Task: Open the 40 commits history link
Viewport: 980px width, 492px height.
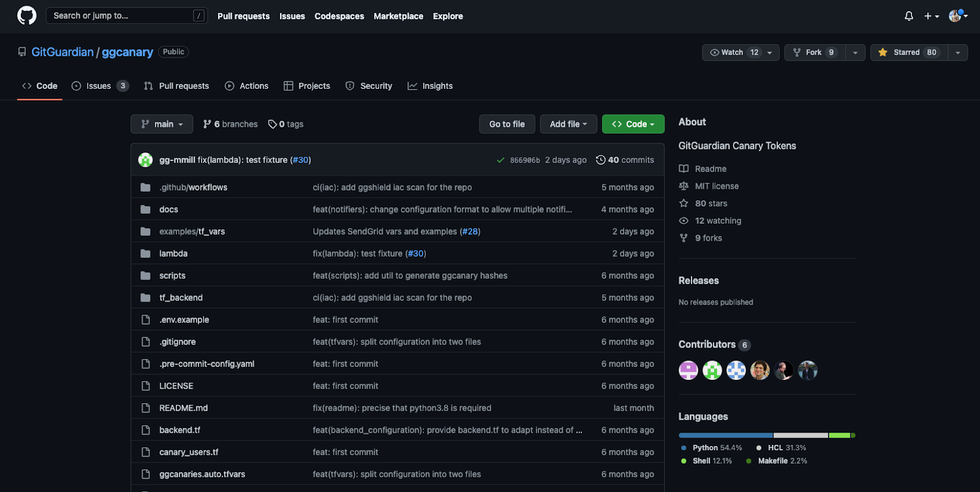Action: pos(625,161)
